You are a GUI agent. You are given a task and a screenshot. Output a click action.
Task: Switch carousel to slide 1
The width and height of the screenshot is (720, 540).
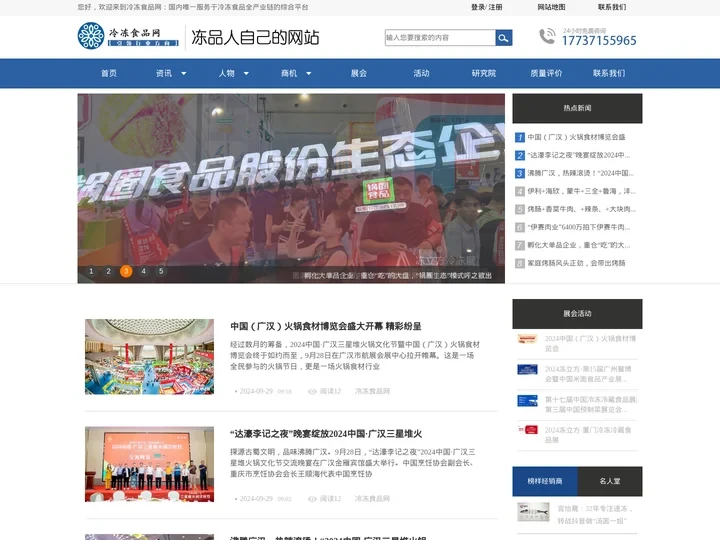tap(91, 271)
